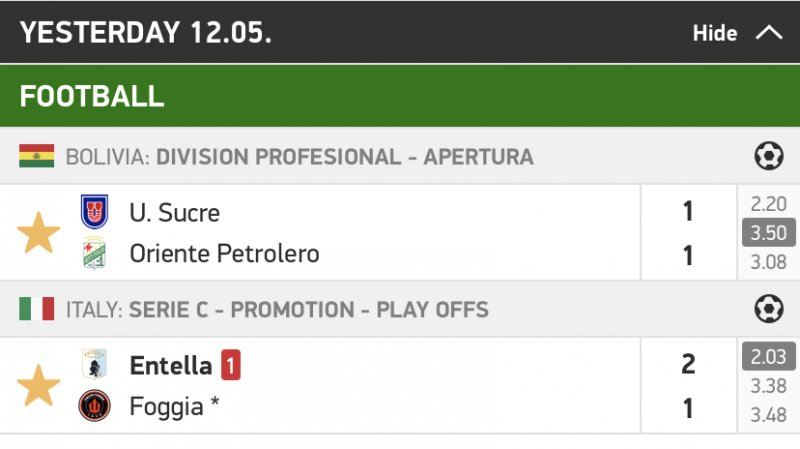Select the highlighted 2.03 Entella odds

[768, 357]
